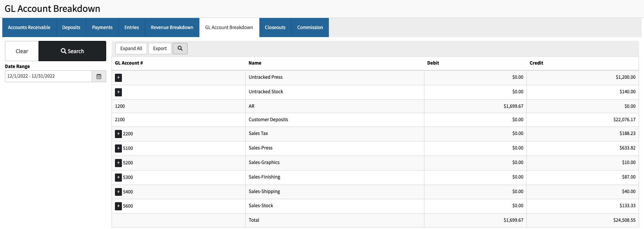Image resolution: width=644 pixels, height=229 pixels.
Task: Click the Sales-Shipping name cell
Action: point(335,192)
